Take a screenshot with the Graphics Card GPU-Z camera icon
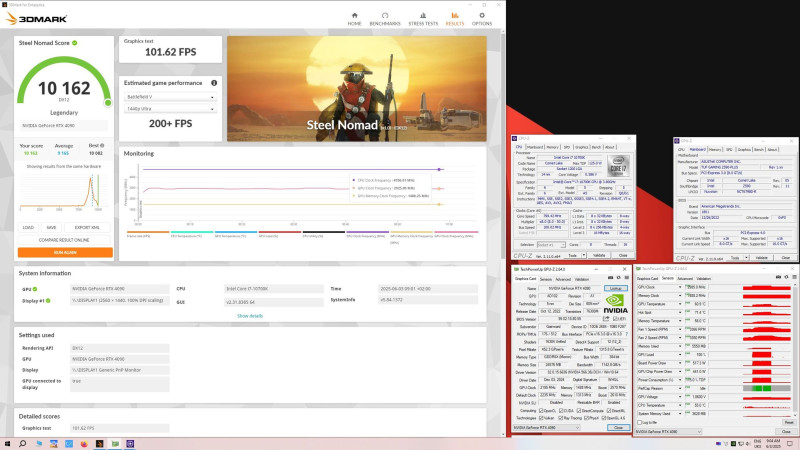 point(610,278)
